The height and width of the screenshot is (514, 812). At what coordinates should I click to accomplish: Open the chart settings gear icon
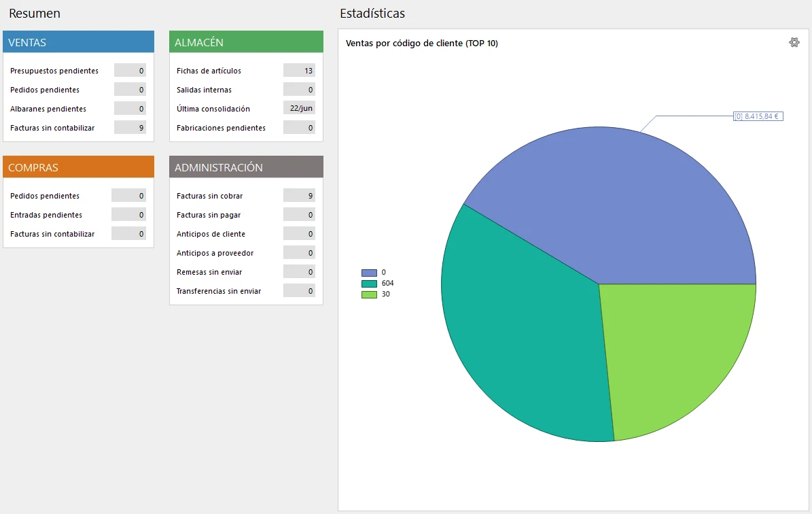[794, 42]
